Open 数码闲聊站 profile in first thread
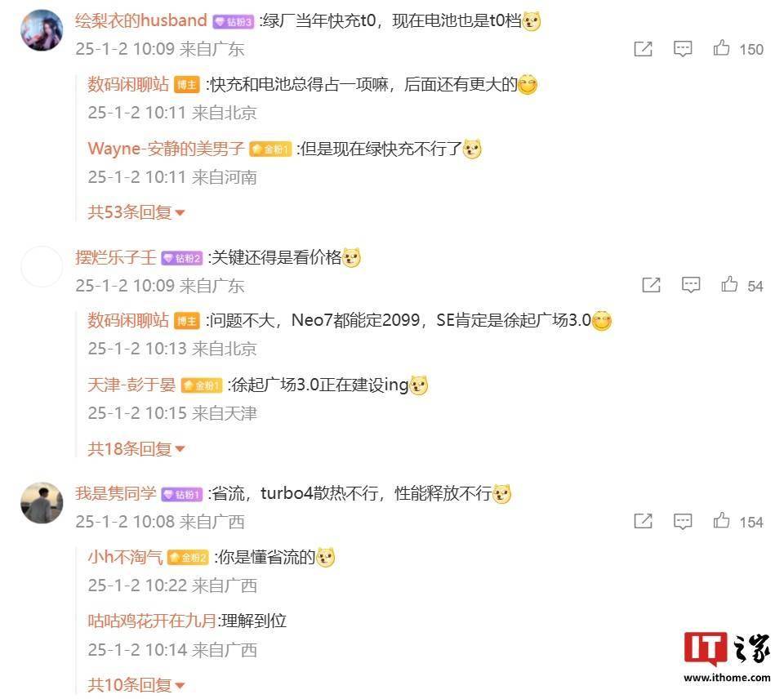Image resolution: width=784 pixels, height=699 pixels. (128, 84)
